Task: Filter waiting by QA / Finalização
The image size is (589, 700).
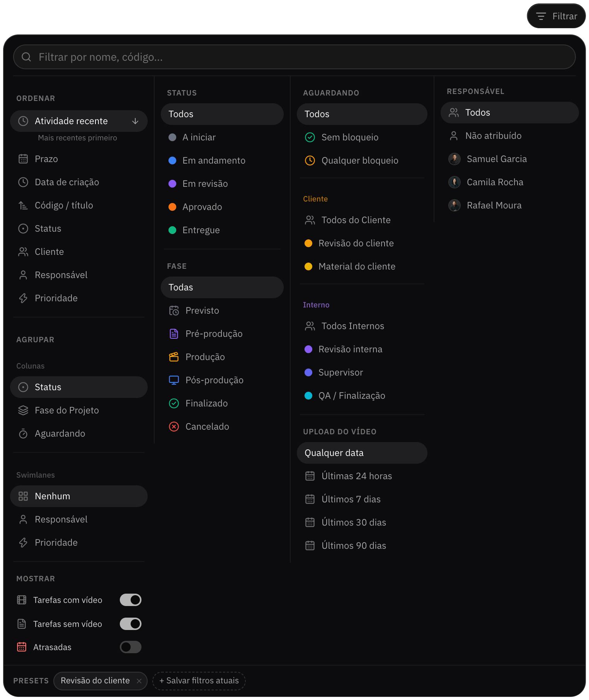Action: click(362, 396)
